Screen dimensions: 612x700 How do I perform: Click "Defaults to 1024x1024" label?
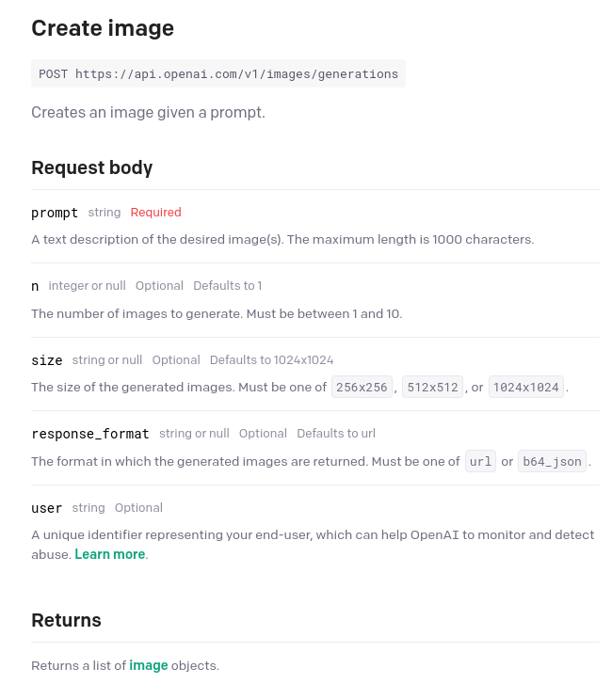[x=271, y=359]
